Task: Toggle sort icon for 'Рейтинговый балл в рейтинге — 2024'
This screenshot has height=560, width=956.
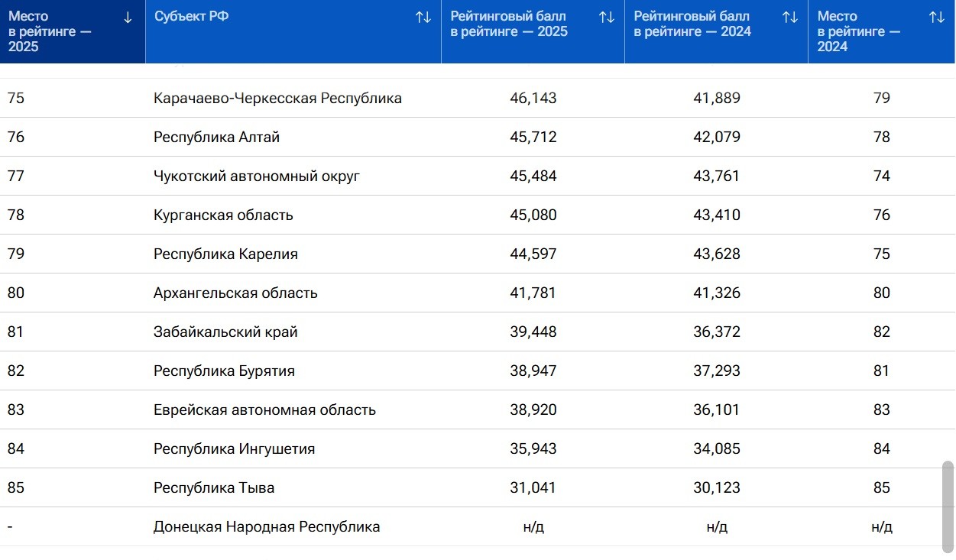Action: pos(790,18)
